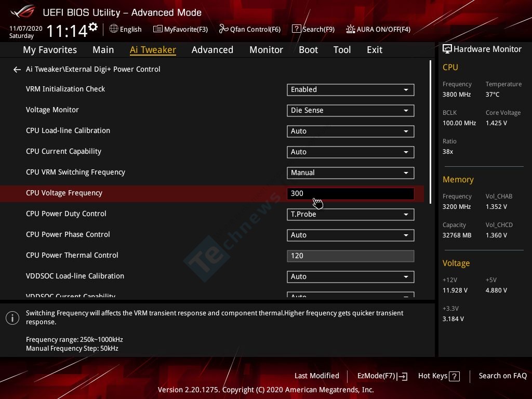
Task: Show Hot Keys list
Action: [433, 376]
